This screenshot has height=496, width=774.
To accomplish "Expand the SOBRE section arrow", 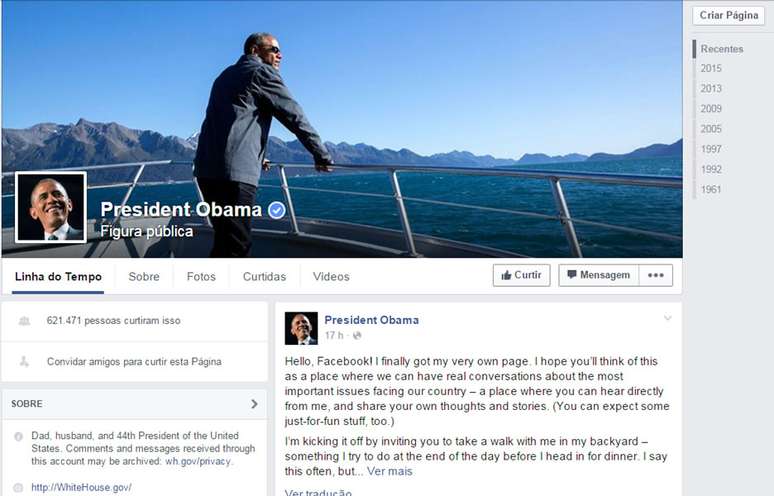I will (x=254, y=404).
